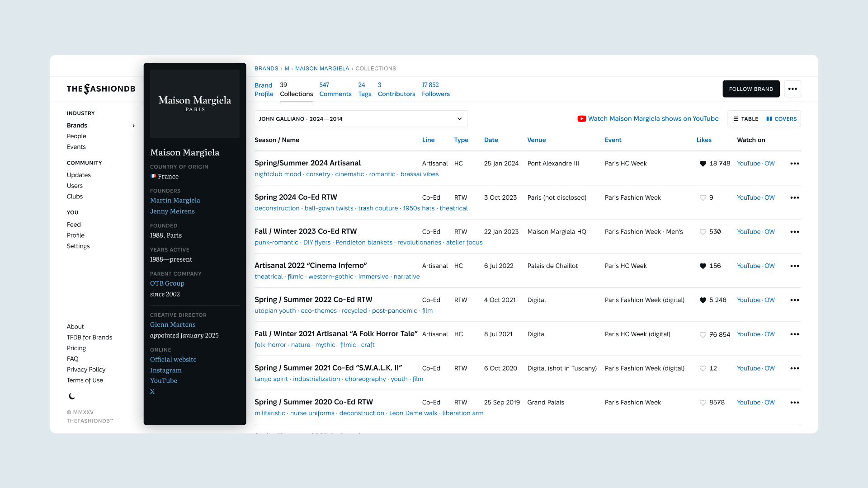Click folk-horror tag

coord(270,345)
